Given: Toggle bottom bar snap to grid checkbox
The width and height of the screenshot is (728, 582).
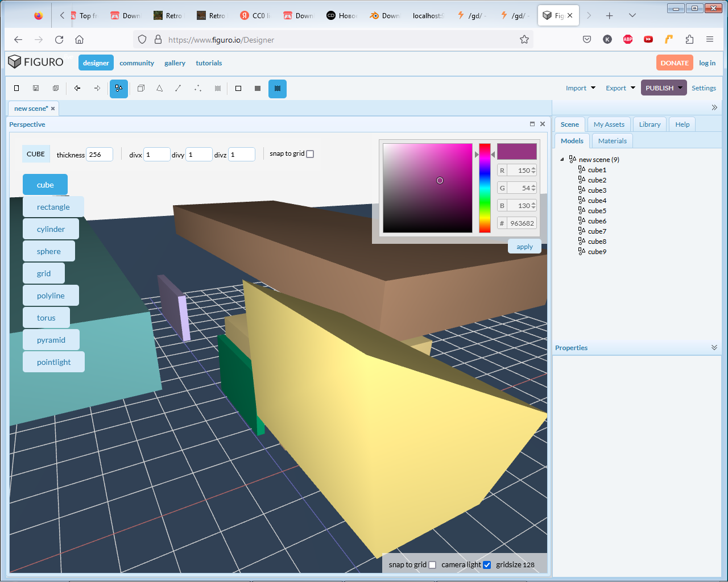Looking at the screenshot, I should [x=432, y=565].
